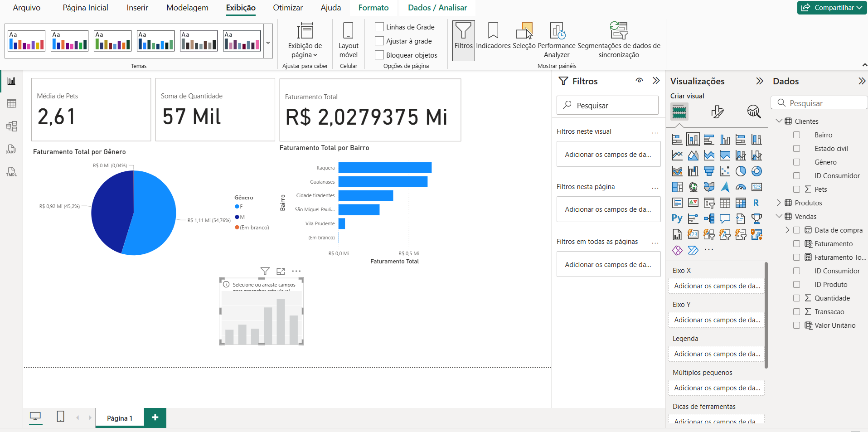Toggle the Filtros pane eye icon
868x432 pixels.
pyautogui.click(x=639, y=81)
